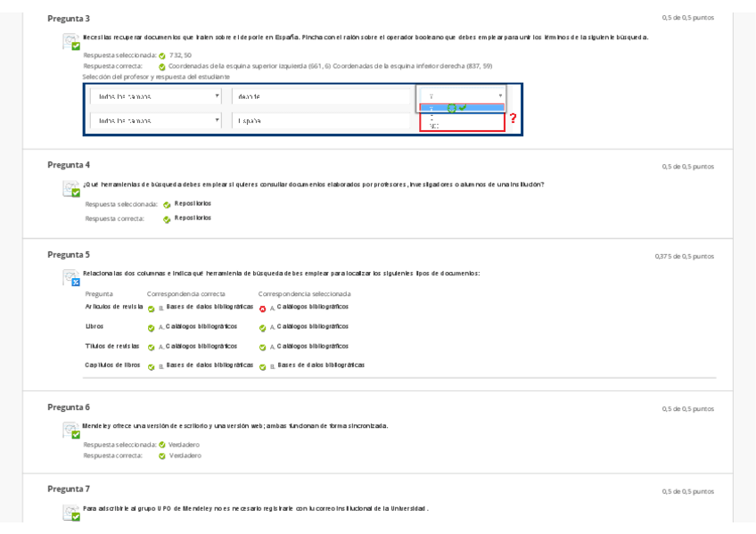Click the Correspondencia correcta column header
The height and width of the screenshot is (534, 756).
(x=185, y=294)
